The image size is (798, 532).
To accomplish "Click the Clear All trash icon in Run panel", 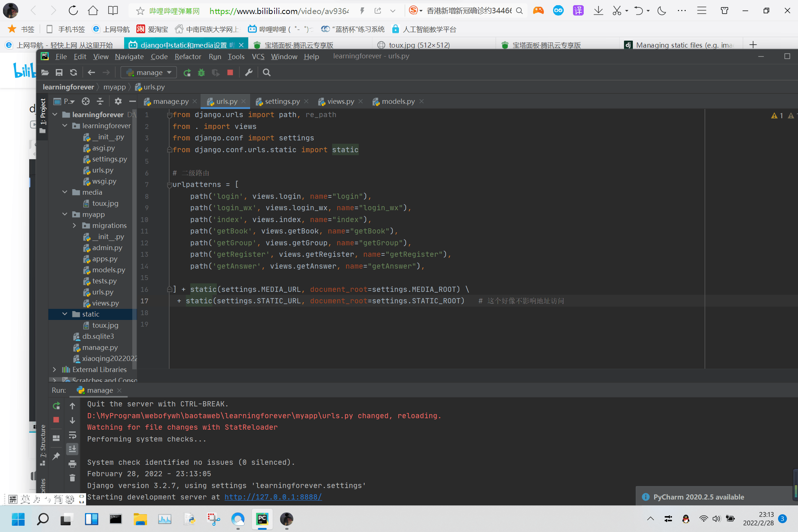I will coord(72,478).
